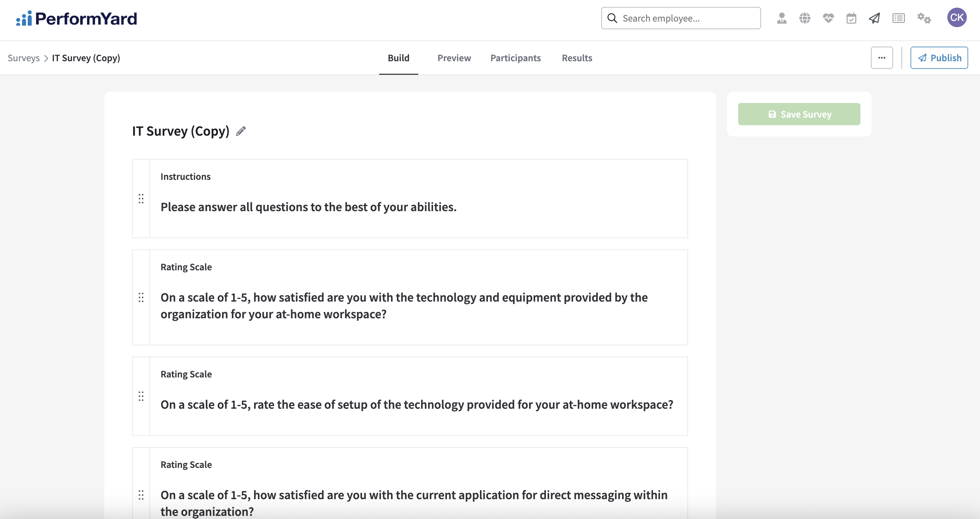Click the heartbeat pulse icon

coord(828,18)
